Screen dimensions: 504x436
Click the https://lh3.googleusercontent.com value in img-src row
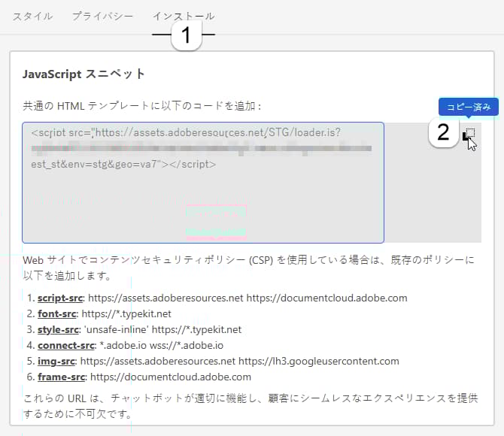(319, 361)
